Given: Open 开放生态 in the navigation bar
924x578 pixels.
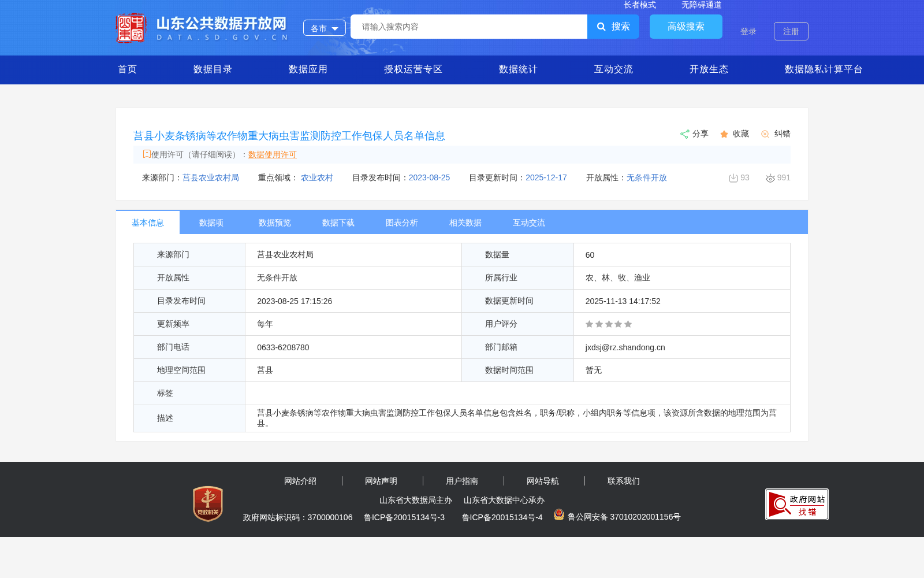Looking at the screenshot, I should coord(709,69).
